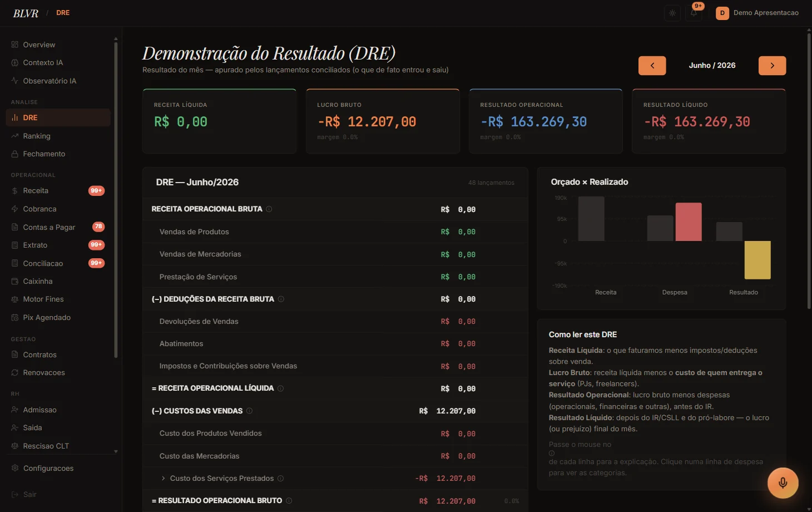Viewport: 812px width, 512px height.
Task: Click the 78 badge on Contas a Pagar
Action: pos(98,227)
